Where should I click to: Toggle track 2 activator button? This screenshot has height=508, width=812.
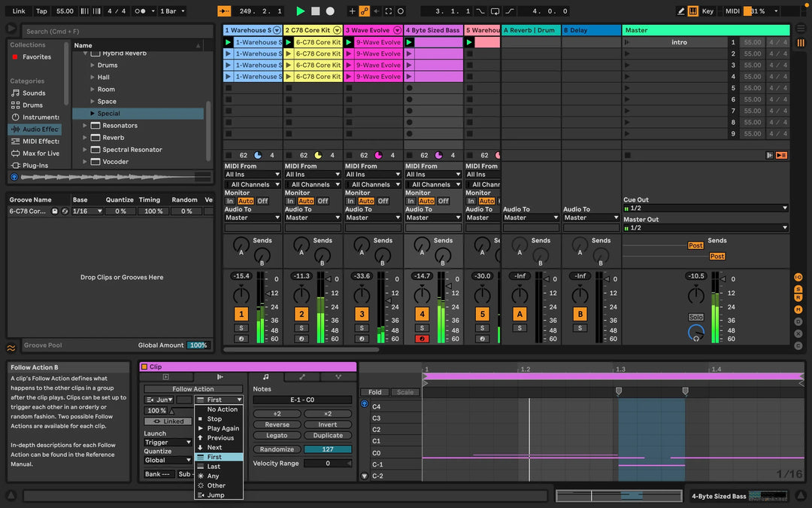(301, 314)
